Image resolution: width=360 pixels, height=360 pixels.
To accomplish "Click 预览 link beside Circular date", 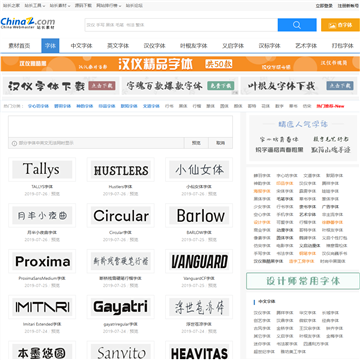I will coord(134,239).
